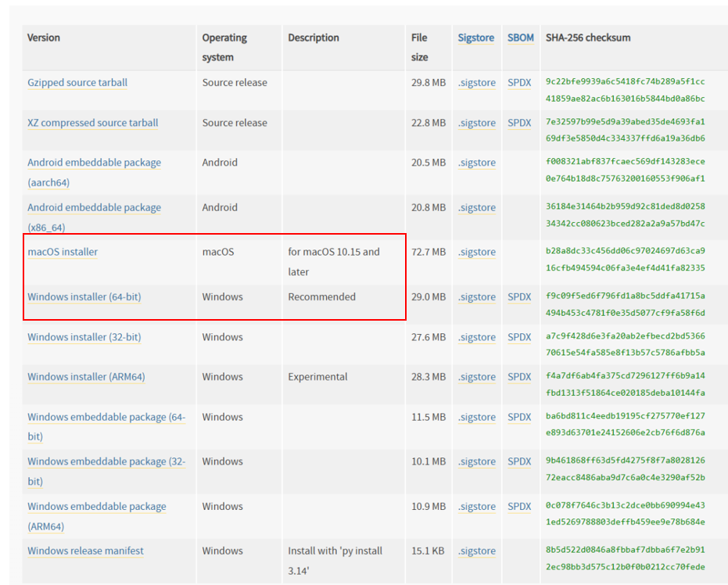Open SPDX for XZ compressed source tarball
Screen dimensions: 728x585
[519, 123]
